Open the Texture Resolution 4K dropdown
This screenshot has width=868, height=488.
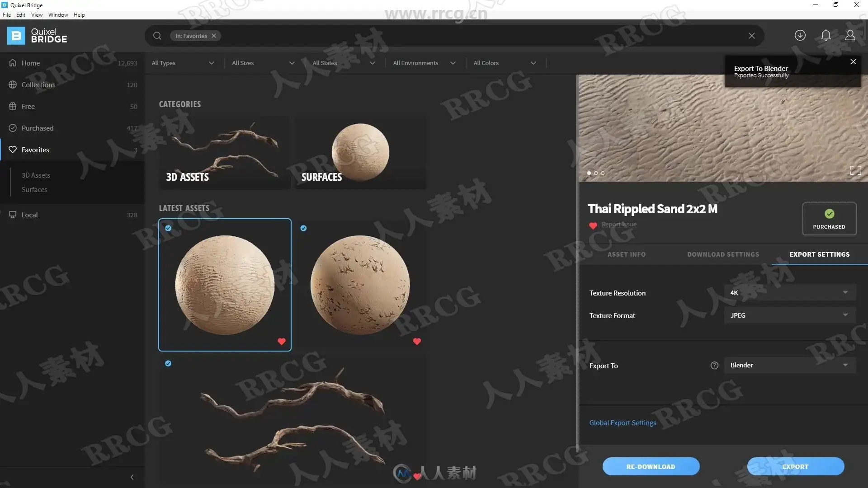pyautogui.click(x=789, y=293)
